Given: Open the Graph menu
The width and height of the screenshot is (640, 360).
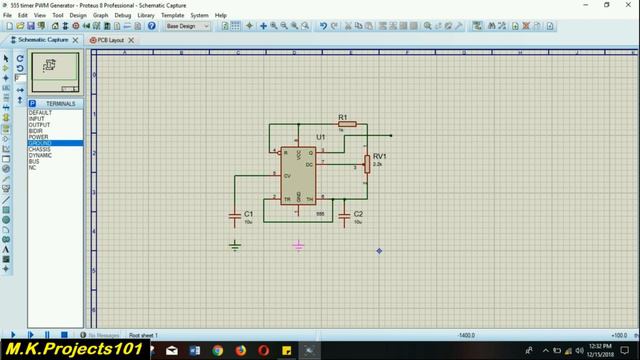Looking at the screenshot, I should point(100,16).
